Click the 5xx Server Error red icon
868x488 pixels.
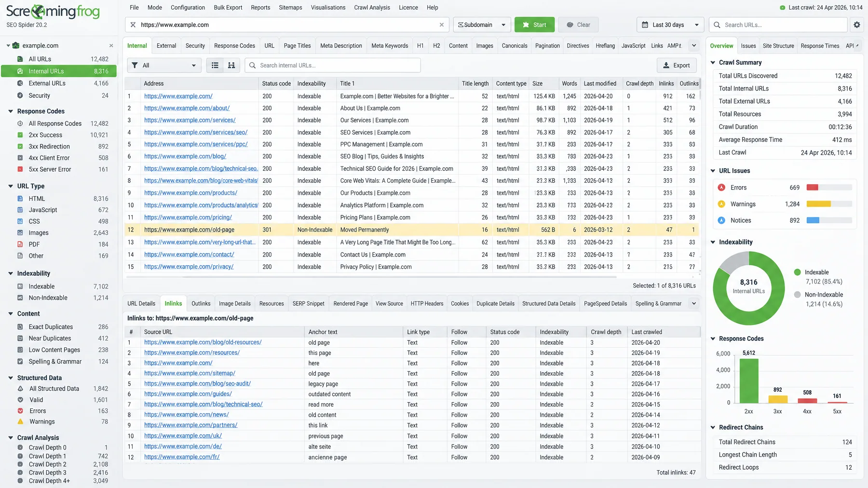[x=20, y=169]
